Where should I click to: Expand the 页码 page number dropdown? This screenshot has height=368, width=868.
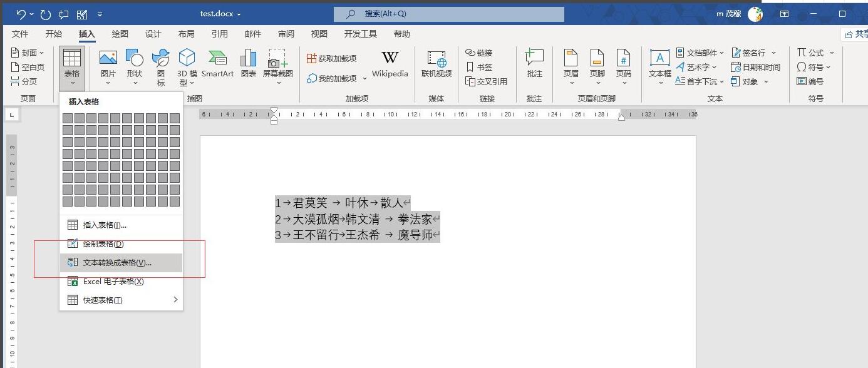pyautogui.click(x=623, y=83)
